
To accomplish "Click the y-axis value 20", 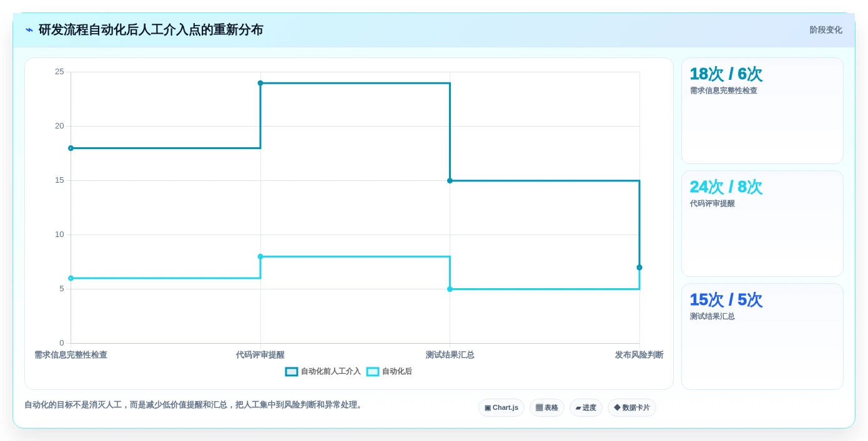I will pyautogui.click(x=59, y=126).
